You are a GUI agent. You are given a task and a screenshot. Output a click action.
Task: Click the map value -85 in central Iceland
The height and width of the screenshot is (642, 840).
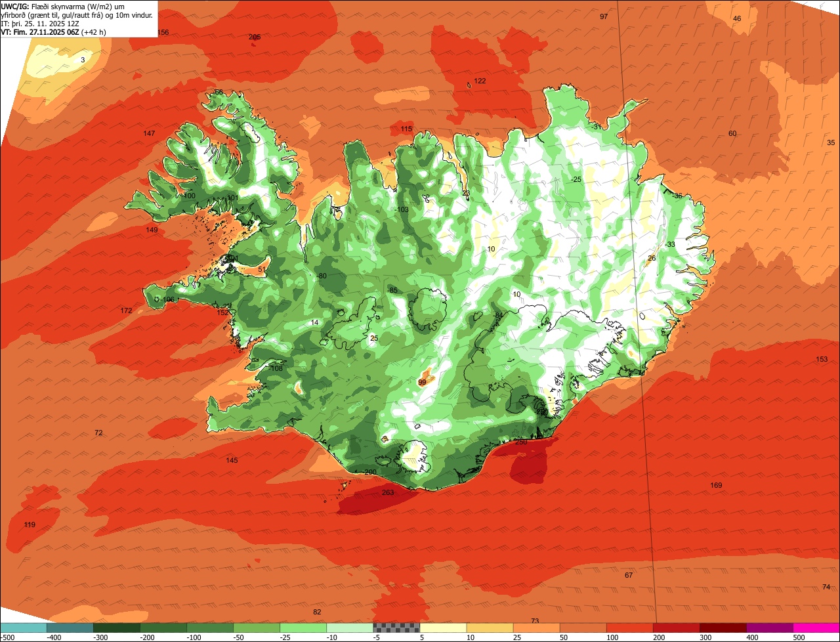(392, 290)
